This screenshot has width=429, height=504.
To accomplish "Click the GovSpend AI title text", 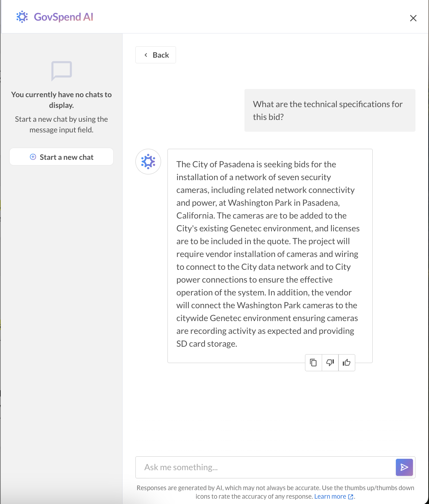I will coord(63,17).
